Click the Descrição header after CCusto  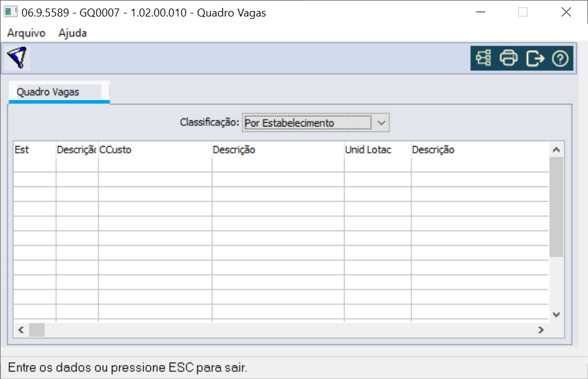pos(278,150)
